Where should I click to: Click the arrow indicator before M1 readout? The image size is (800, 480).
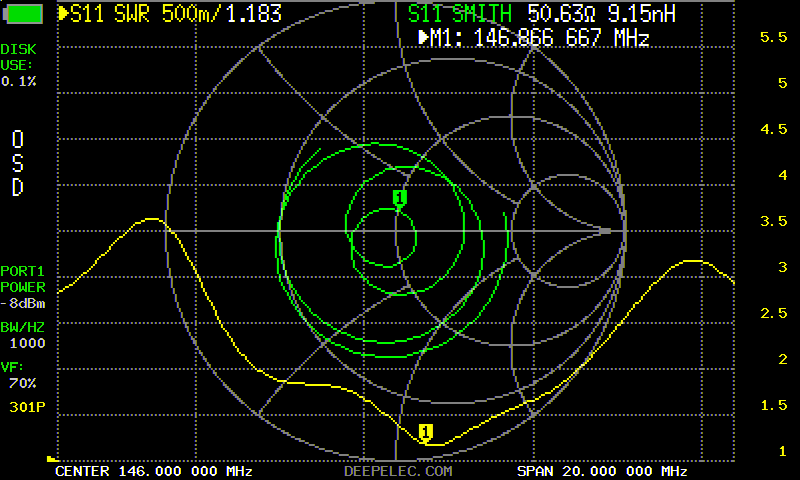coord(424,39)
